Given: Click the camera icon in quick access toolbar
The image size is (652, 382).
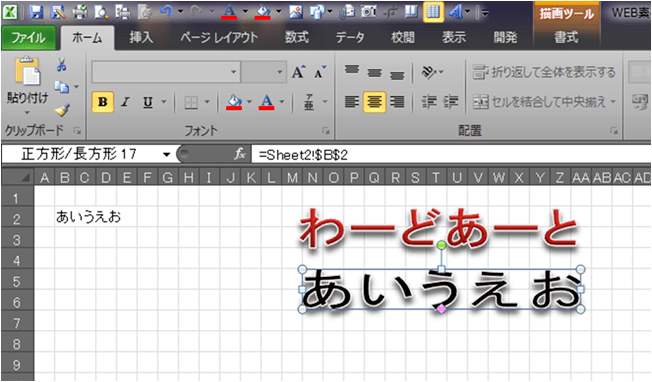Looking at the screenshot, I should tap(368, 12).
